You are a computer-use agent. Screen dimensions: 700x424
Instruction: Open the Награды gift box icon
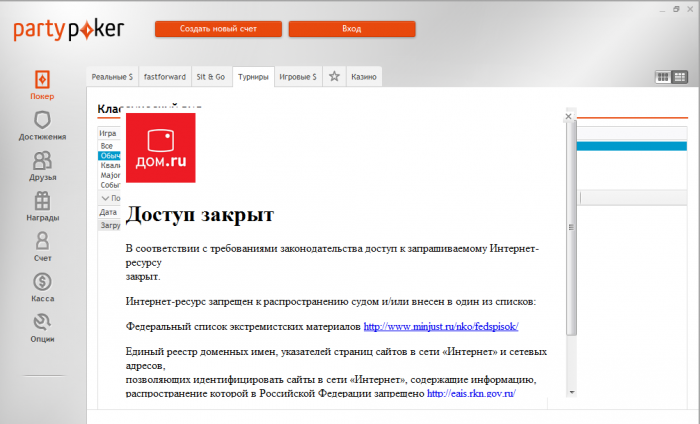[42, 201]
